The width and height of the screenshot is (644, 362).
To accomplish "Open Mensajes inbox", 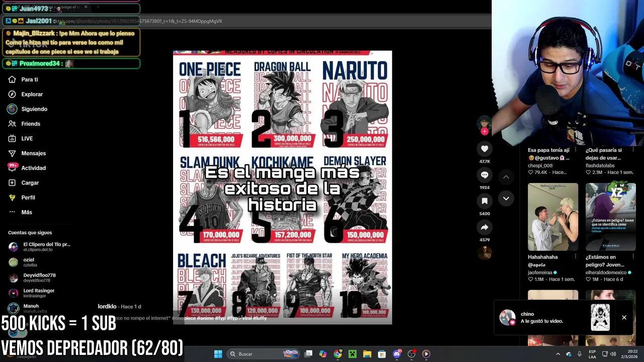I will (27, 153).
